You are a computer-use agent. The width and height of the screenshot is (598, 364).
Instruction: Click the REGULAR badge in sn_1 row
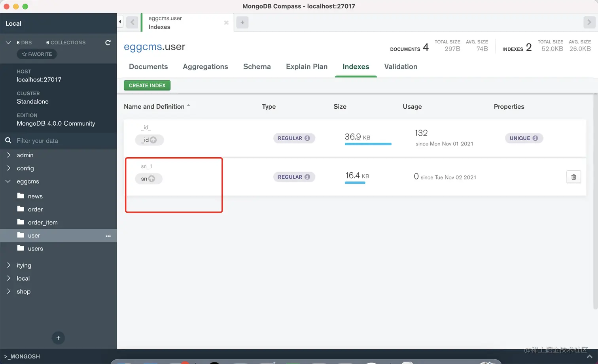tap(294, 177)
